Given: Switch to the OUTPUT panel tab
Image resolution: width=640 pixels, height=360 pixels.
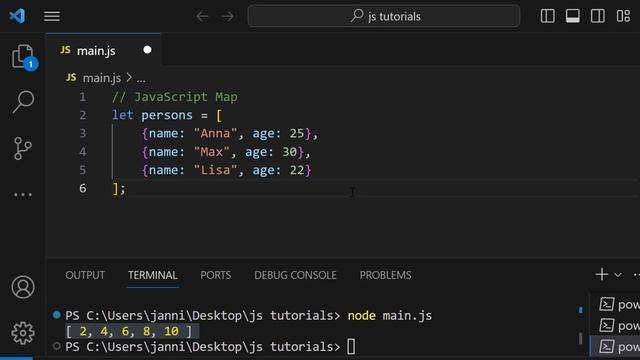Looking at the screenshot, I should click(85, 275).
